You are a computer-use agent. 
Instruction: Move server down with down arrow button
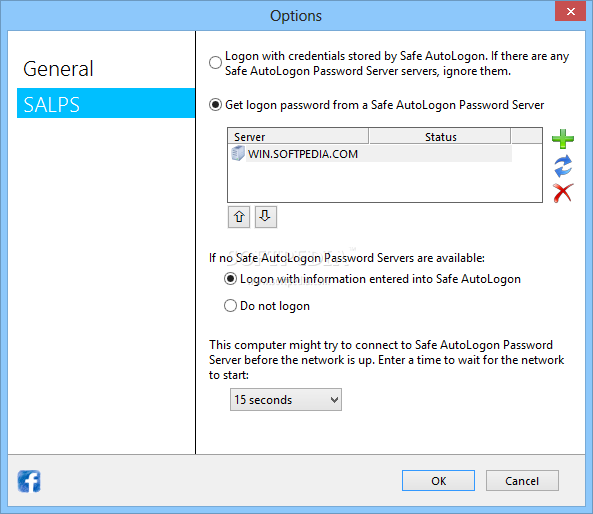[265, 217]
